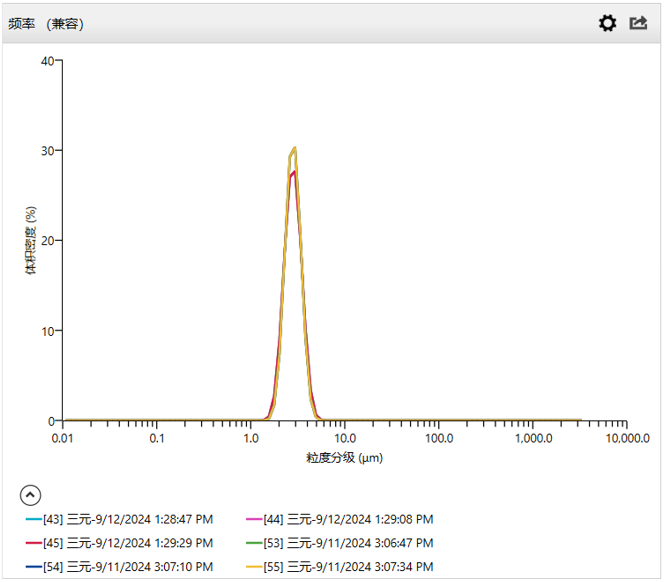Collapse the legend with the chevron button
The image size is (665, 582).
(31, 494)
